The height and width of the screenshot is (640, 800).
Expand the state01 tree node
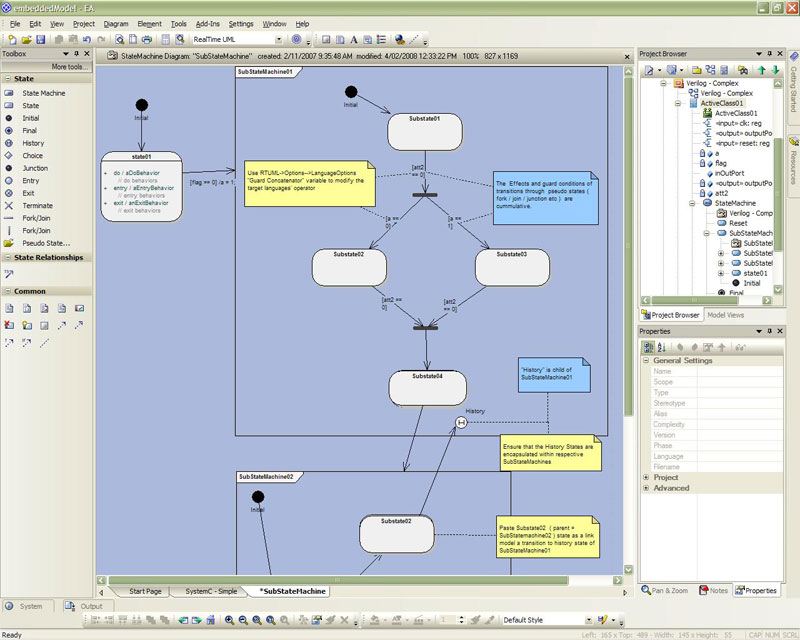point(721,274)
